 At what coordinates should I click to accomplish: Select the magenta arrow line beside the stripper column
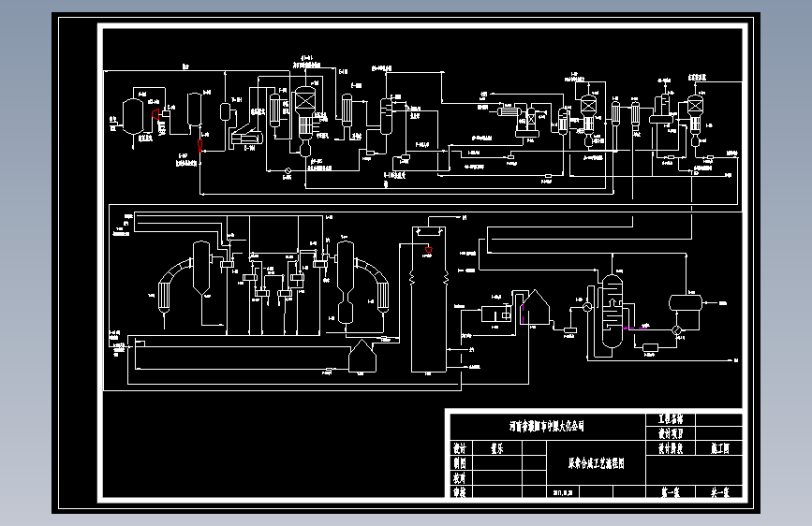coord(635,328)
